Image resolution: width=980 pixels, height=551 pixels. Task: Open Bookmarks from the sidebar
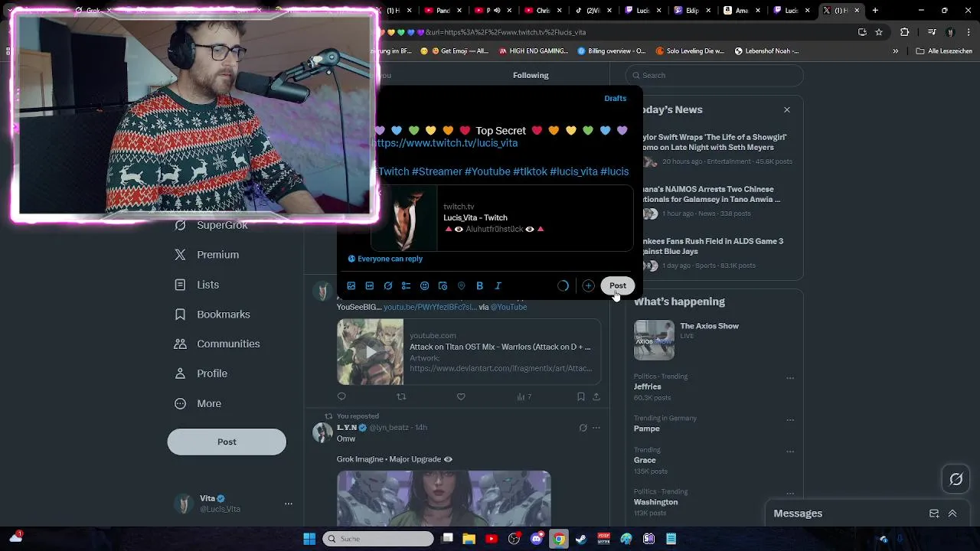tap(212, 315)
